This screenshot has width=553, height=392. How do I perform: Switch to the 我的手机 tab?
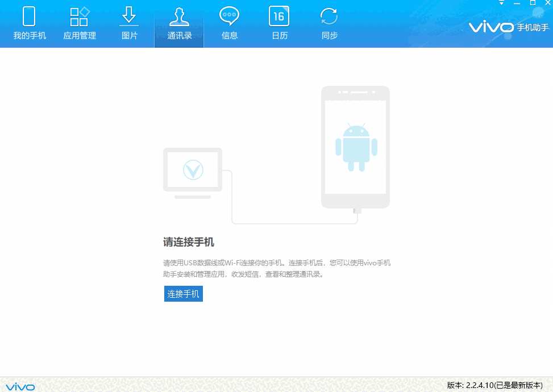coord(29,23)
